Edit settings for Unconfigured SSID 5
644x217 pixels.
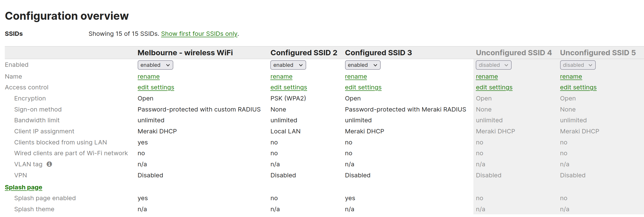(x=578, y=87)
